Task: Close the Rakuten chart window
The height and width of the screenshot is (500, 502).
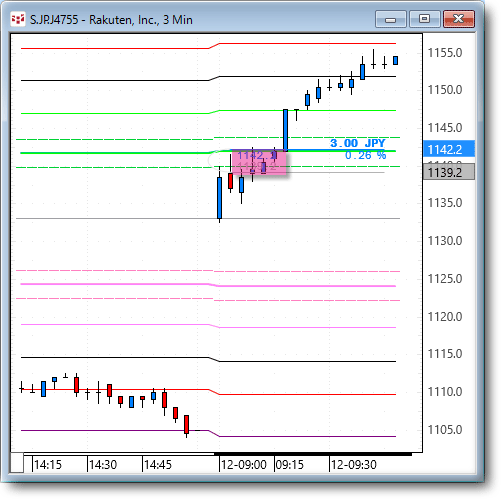Action: tap(459, 19)
